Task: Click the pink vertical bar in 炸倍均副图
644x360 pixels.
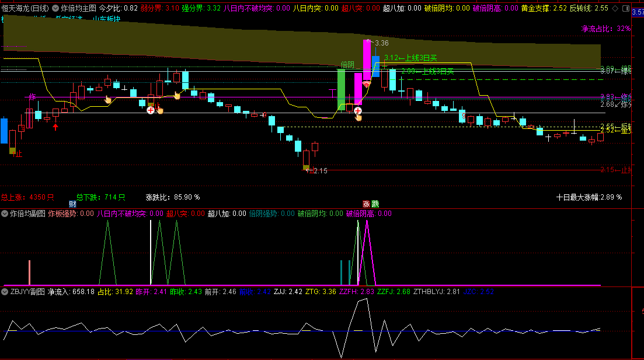Action: 30,272
